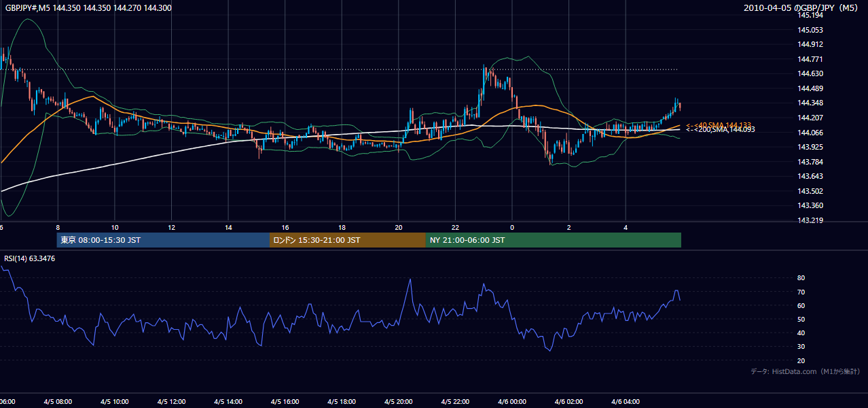Image resolution: width=868 pixels, height=408 pixels.
Task: Click hour label 14 under the price chart
Action: pos(228,228)
